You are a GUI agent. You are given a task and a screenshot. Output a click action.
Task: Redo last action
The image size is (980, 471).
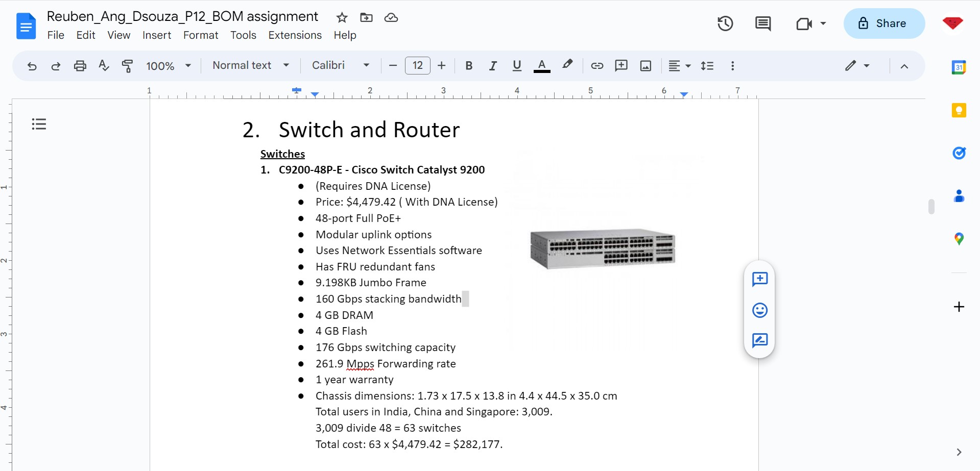pyautogui.click(x=56, y=66)
